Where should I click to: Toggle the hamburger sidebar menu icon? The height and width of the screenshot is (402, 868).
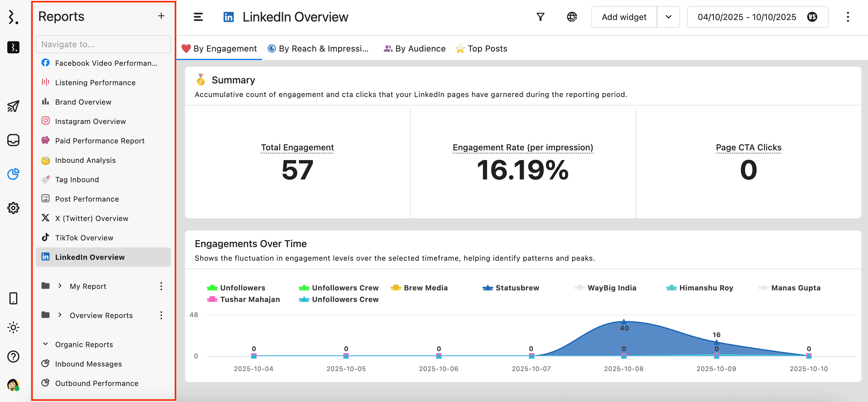click(198, 17)
